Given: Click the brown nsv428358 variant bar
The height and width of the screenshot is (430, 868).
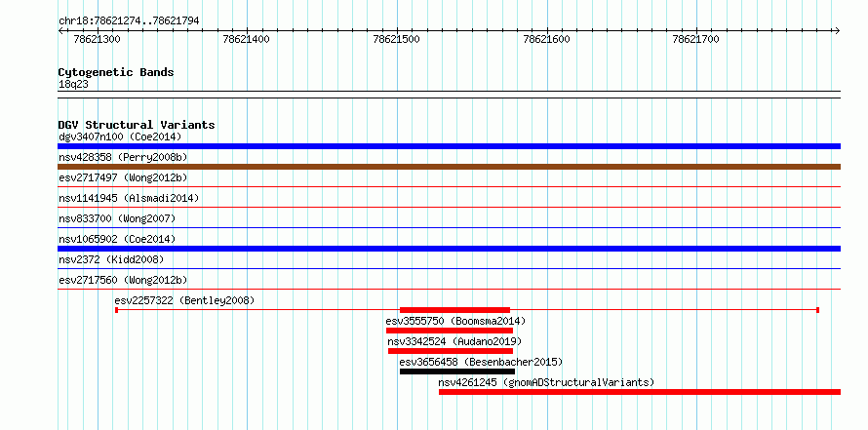Looking at the screenshot, I should pyautogui.click(x=449, y=167).
